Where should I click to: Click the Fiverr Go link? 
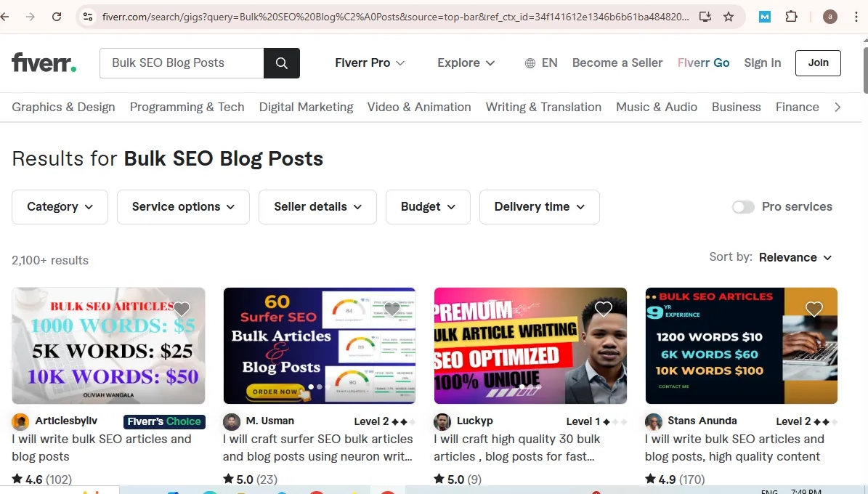704,63
